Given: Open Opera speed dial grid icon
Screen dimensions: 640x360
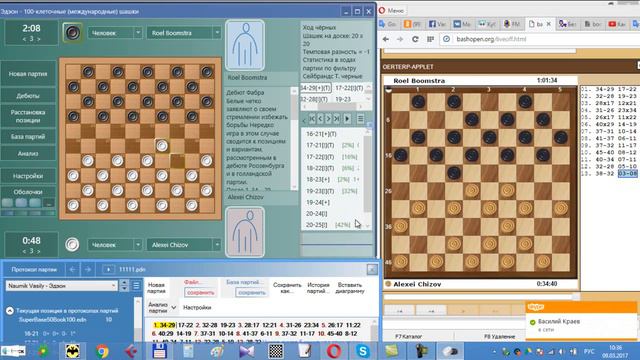Looking at the screenshot, I should tap(431, 39).
